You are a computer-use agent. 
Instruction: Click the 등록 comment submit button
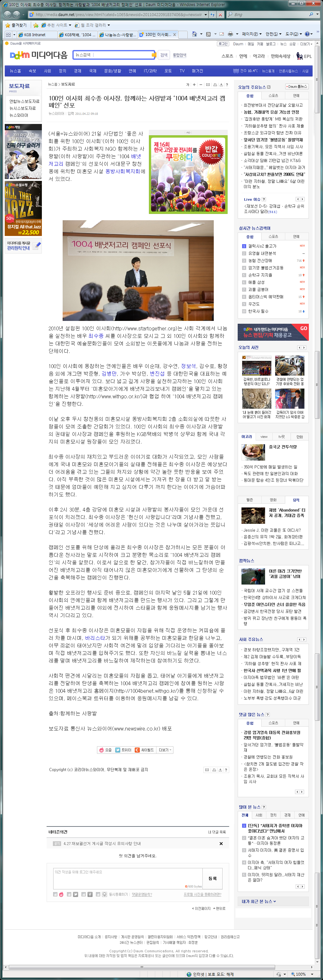212,878
